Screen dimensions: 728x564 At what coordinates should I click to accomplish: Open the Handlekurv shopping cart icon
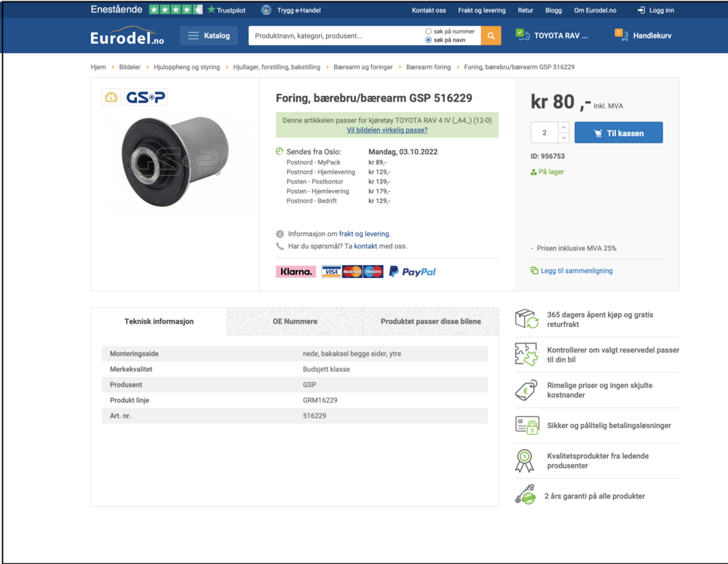click(x=621, y=35)
